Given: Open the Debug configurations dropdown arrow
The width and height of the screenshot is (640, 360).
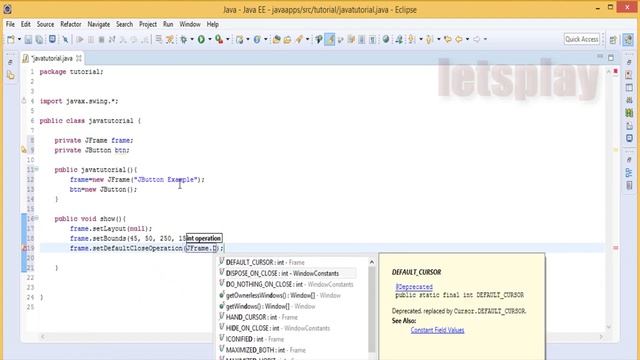Looking at the screenshot, I should (192, 40).
